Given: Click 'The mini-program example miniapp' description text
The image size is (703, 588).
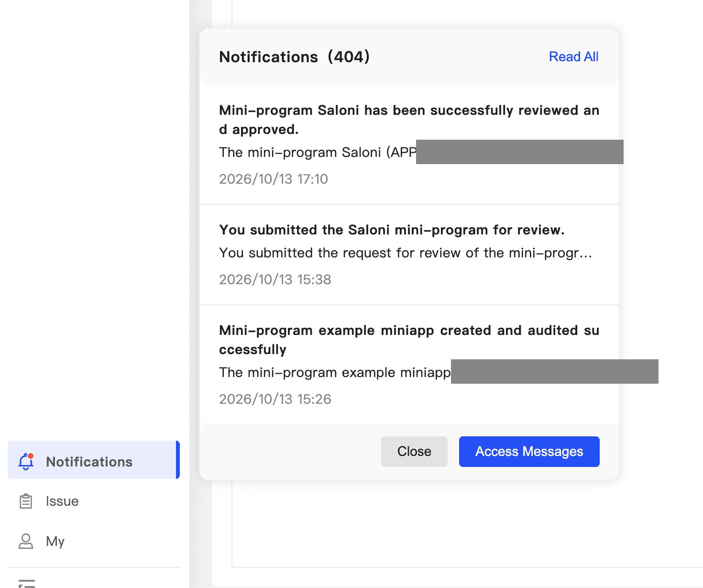Looking at the screenshot, I should pos(335,372).
